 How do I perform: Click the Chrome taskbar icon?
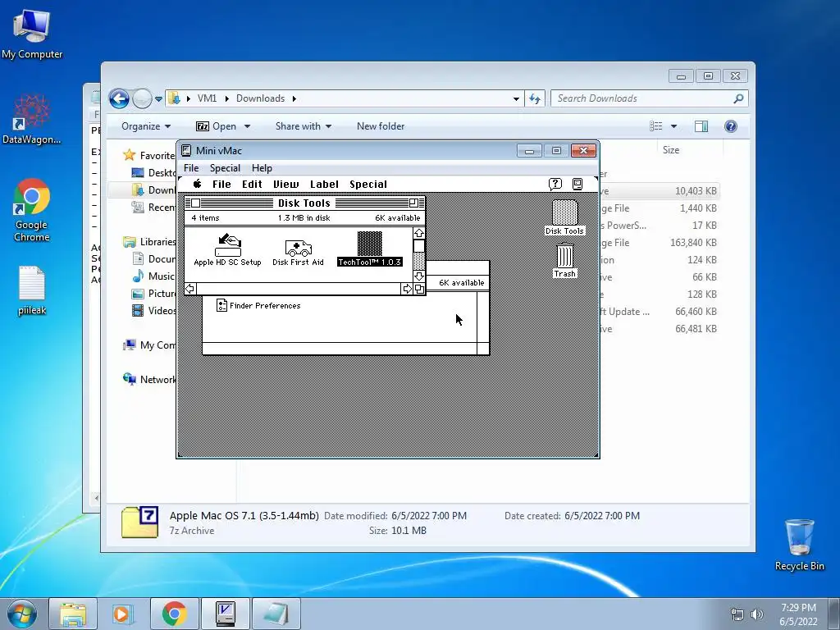coord(174,614)
